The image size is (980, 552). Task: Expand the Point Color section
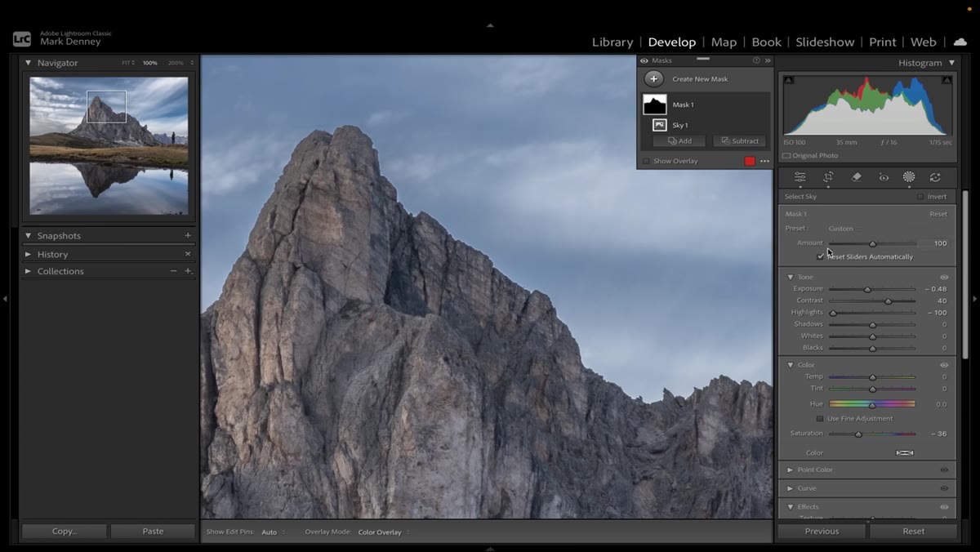coord(790,470)
